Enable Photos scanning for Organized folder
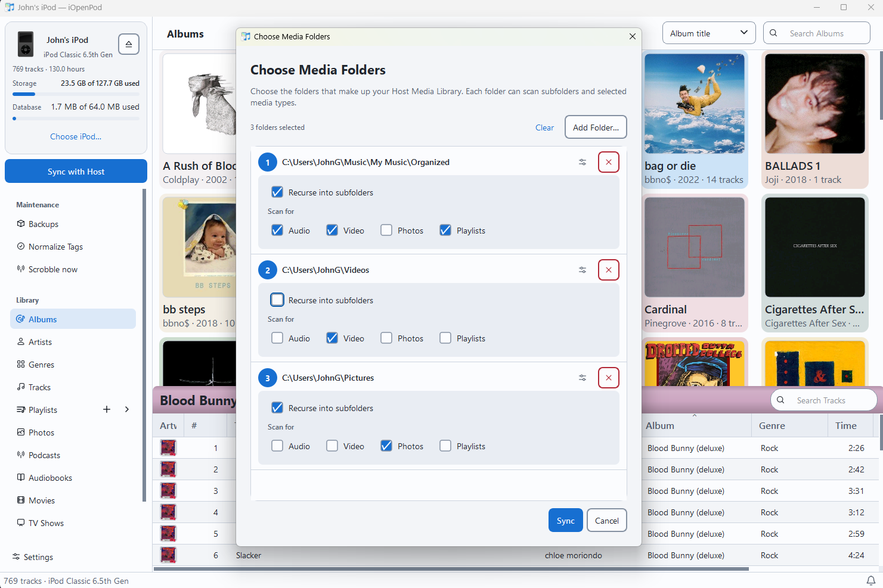 click(386, 231)
